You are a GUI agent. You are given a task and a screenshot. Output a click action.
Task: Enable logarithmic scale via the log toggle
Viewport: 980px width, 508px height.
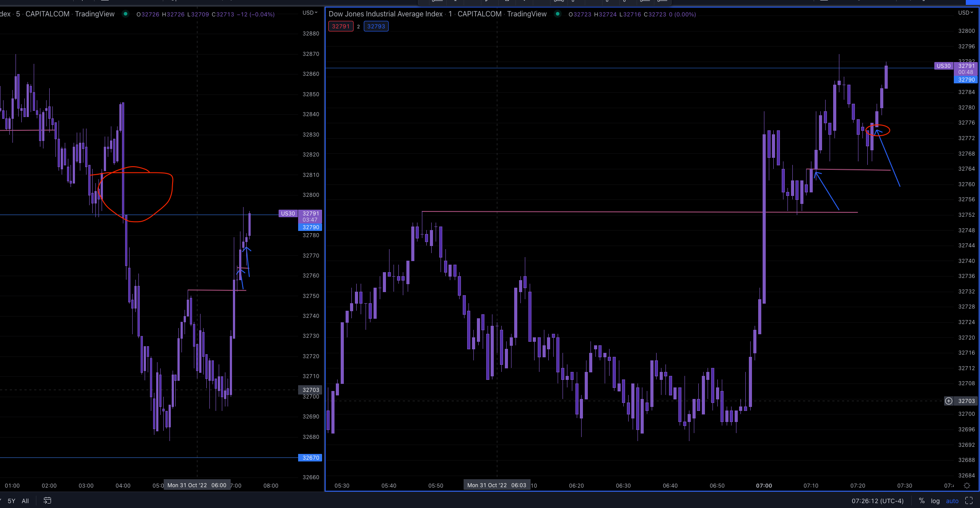935,501
